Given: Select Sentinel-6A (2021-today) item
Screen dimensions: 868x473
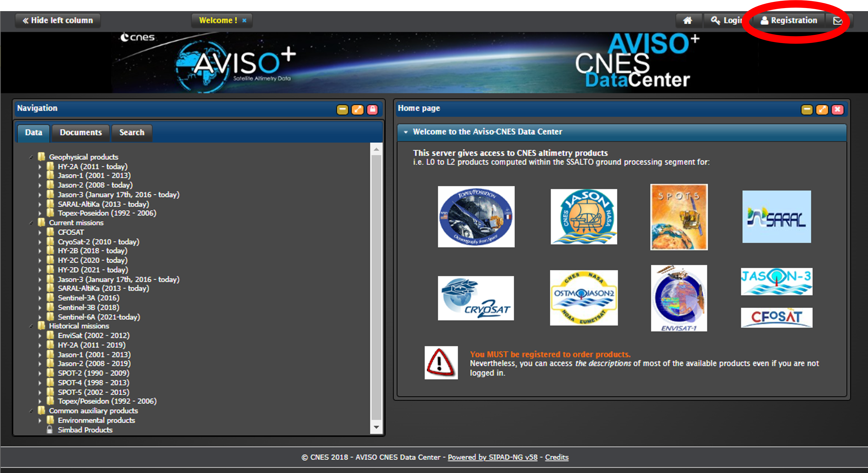Looking at the screenshot, I should (x=99, y=317).
